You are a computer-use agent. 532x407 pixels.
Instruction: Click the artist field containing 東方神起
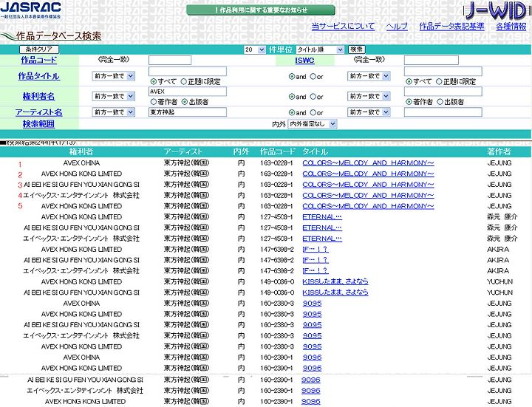(x=188, y=112)
